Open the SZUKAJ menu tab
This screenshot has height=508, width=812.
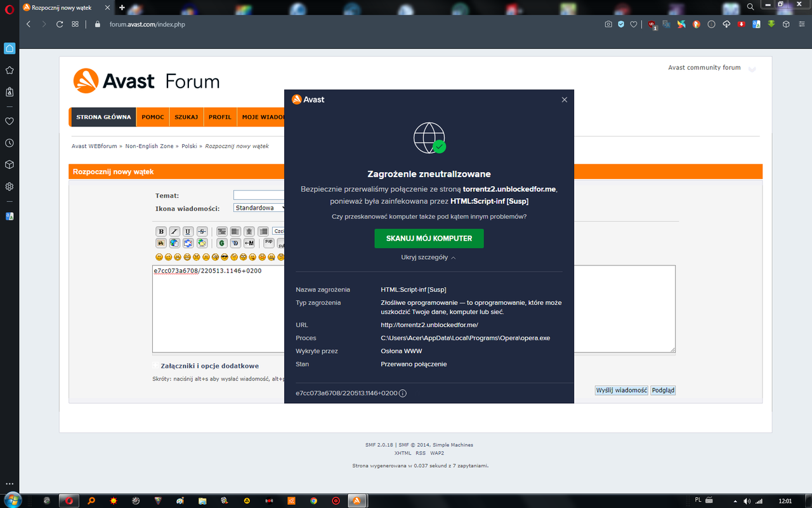pyautogui.click(x=187, y=117)
